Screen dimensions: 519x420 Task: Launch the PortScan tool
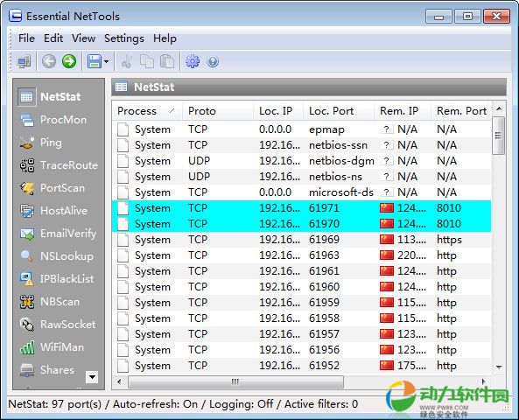coord(53,188)
